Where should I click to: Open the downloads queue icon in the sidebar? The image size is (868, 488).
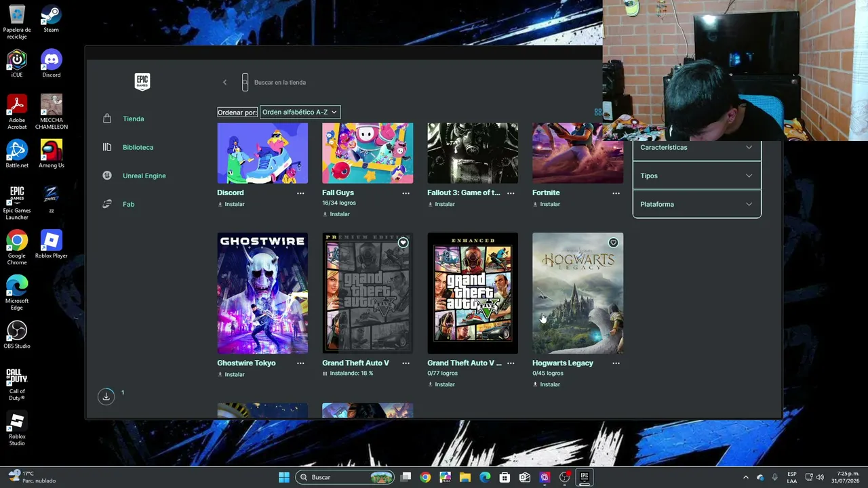(106, 396)
